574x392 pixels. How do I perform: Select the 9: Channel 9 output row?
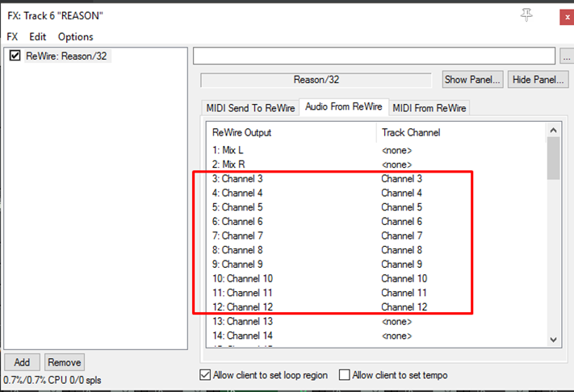(237, 265)
